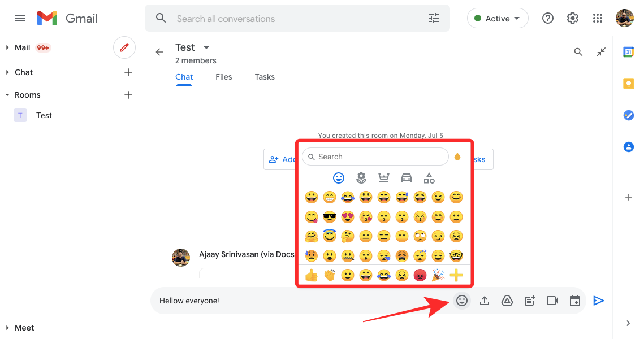The width and height of the screenshot is (644, 339).
Task: Open the compose pencil button
Action: 124,47
